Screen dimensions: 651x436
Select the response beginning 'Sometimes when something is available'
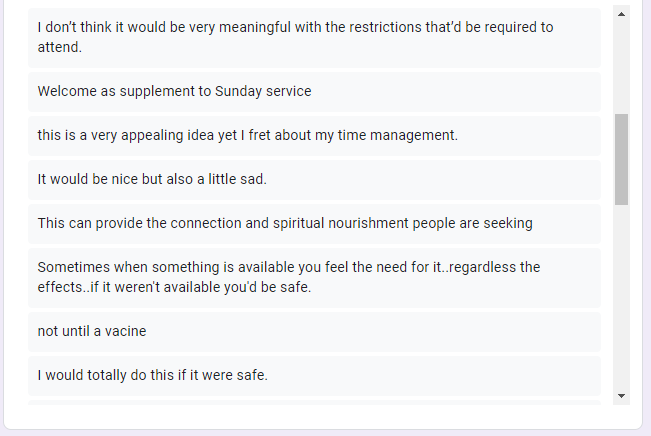314,278
